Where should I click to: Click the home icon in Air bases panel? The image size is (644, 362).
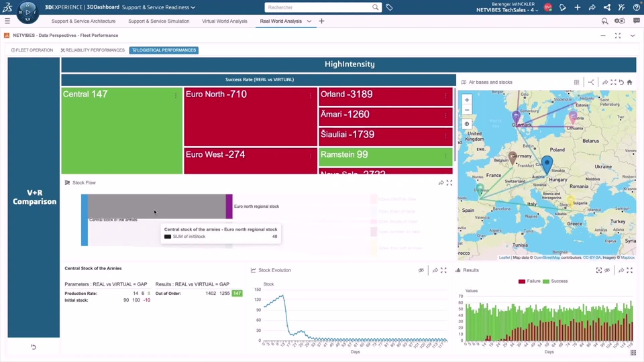(x=630, y=82)
